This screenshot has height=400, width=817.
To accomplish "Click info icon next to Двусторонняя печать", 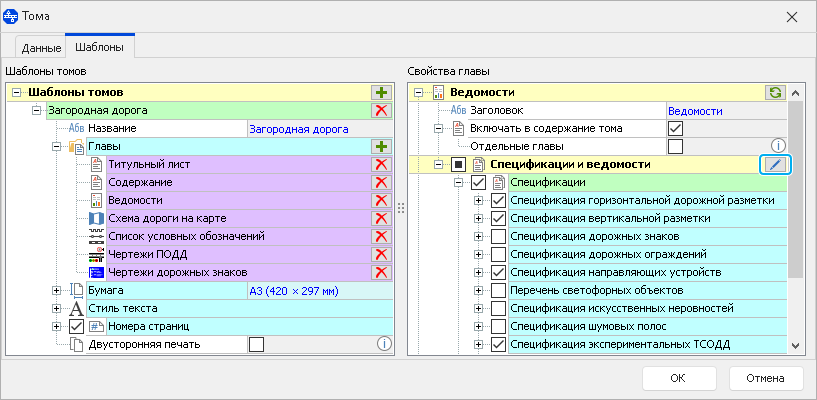I will pos(383,344).
